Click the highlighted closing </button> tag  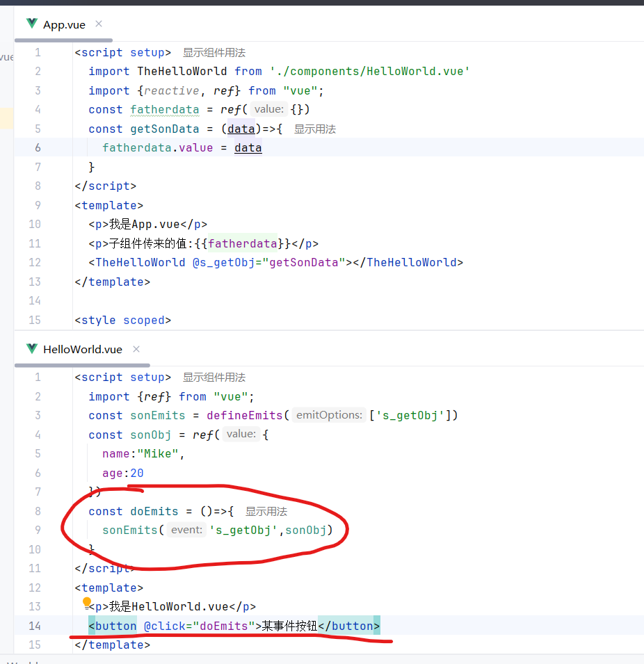[348, 626]
